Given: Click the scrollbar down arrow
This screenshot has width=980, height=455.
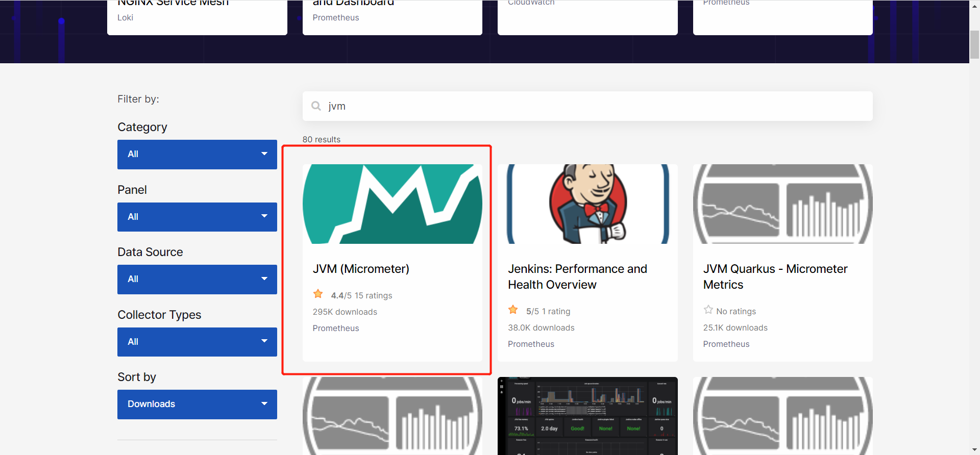Looking at the screenshot, I should [x=974, y=449].
